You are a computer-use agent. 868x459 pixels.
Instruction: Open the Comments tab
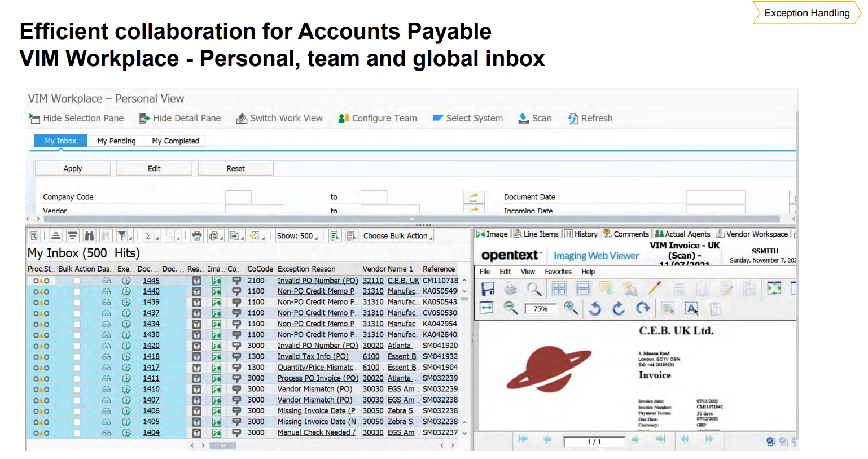[x=626, y=234]
